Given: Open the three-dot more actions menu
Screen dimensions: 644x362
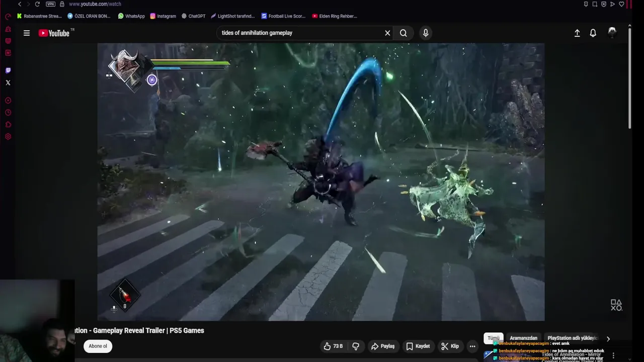Looking at the screenshot, I should (x=472, y=346).
